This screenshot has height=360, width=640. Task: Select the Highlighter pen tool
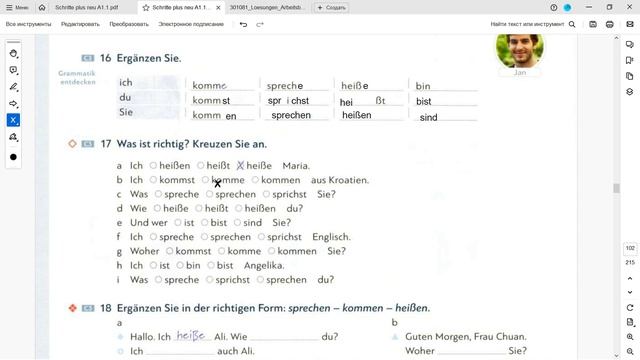click(x=13, y=87)
